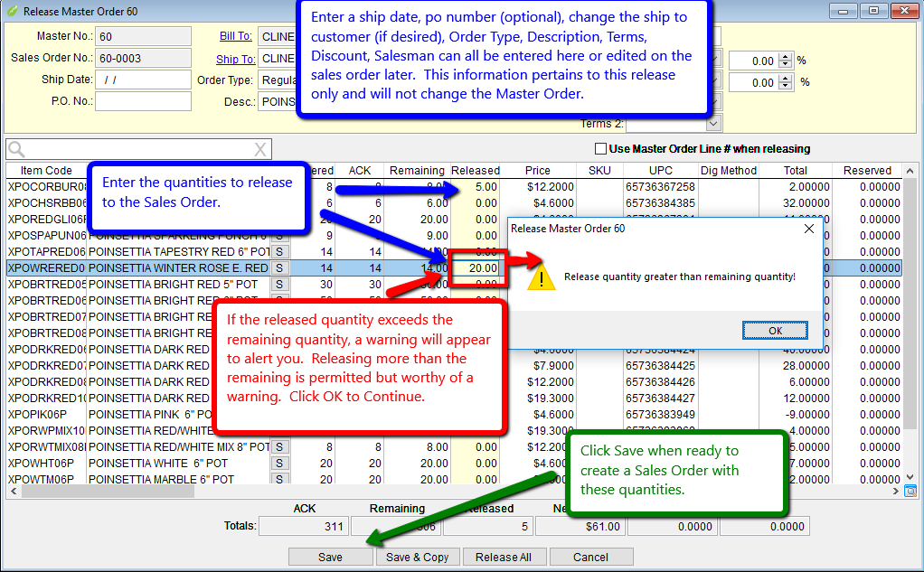Click S button on POINSETTIA BRIGHT RED 5" POT row

pyautogui.click(x=279, y=285)
